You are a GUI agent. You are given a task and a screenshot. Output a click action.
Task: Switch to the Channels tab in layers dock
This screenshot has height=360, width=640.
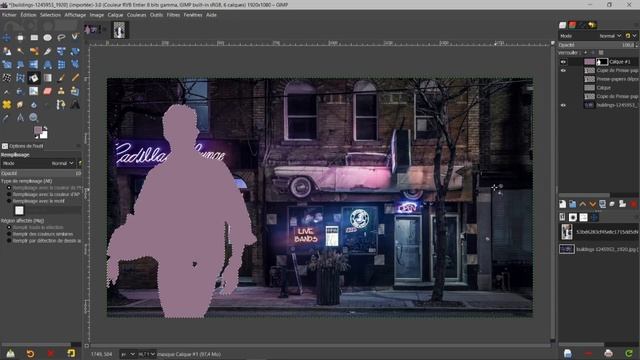pyautogui.click(x=572, y=25)
